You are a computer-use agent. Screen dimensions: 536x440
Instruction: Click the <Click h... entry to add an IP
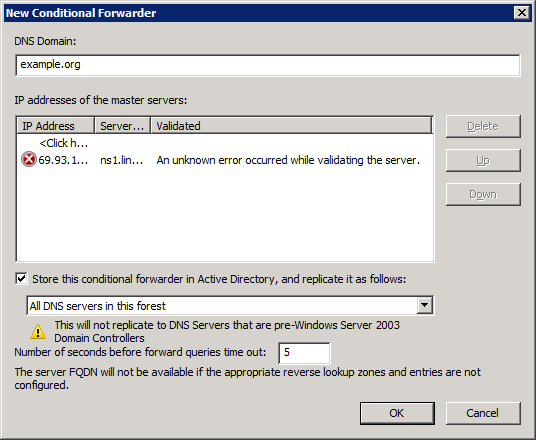click(x=64, y=143)
